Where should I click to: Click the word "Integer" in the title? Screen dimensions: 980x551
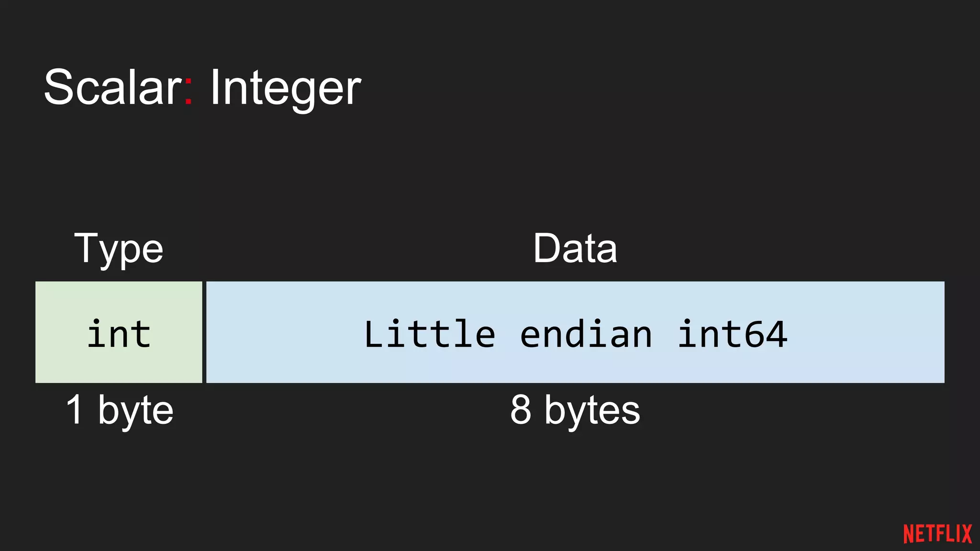click(x=285, y=88)
